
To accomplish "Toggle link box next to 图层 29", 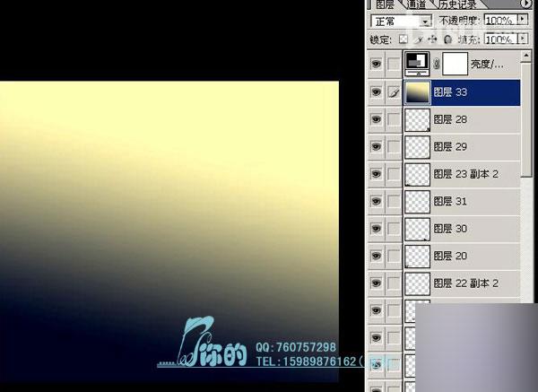I will pos(394,146).
